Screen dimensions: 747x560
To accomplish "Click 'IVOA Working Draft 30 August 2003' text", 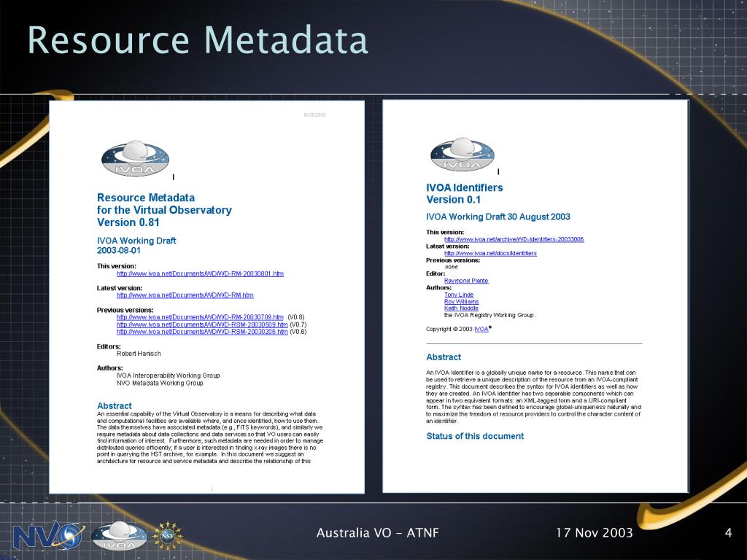I will pos(498,217).
